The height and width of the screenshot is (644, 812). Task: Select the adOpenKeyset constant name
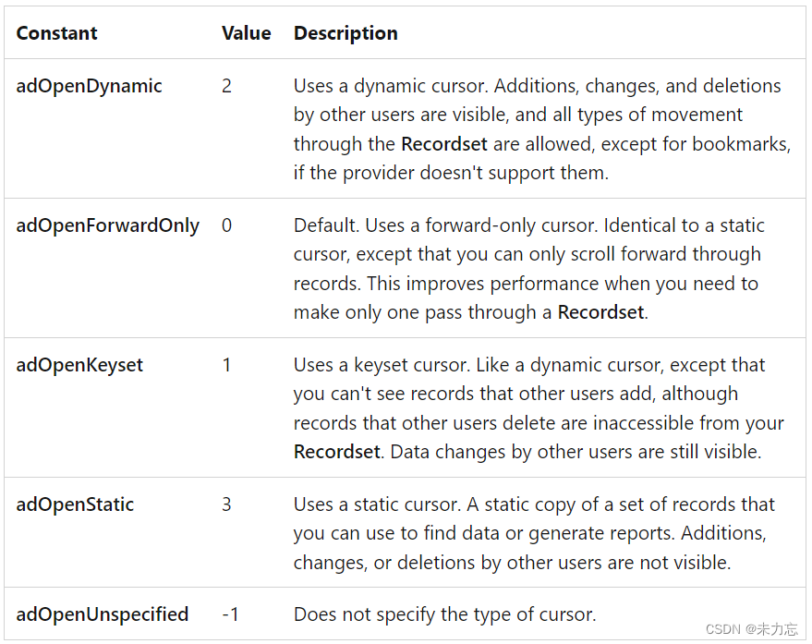[x=79, y=365]
